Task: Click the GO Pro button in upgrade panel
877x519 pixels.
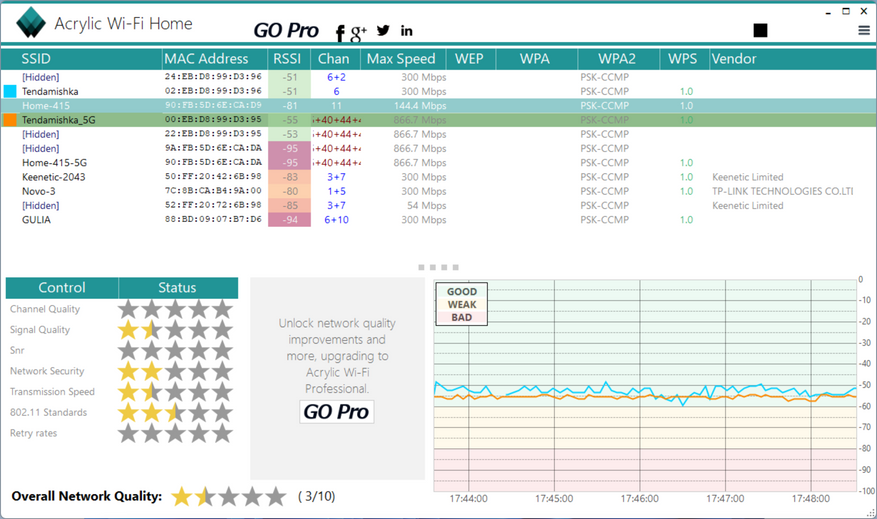Action: tap(336, 412)
